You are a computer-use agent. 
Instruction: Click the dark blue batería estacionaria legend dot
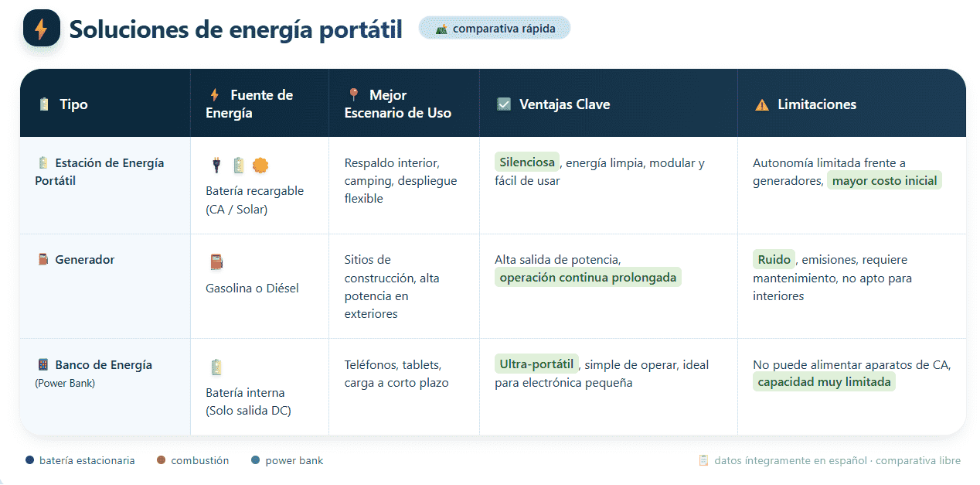coord(29,460)
